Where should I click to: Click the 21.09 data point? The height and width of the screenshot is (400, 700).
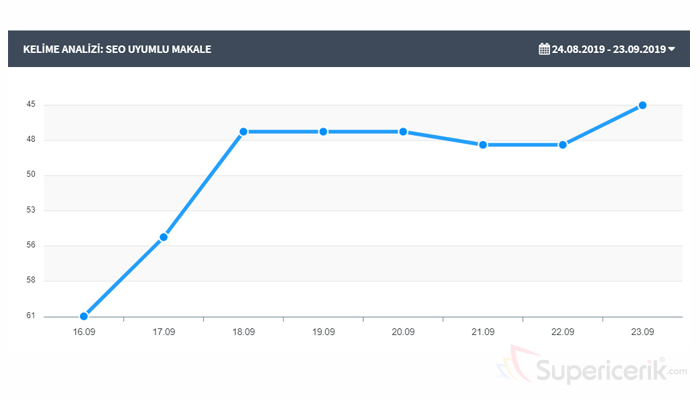click(x=483, y=145)
